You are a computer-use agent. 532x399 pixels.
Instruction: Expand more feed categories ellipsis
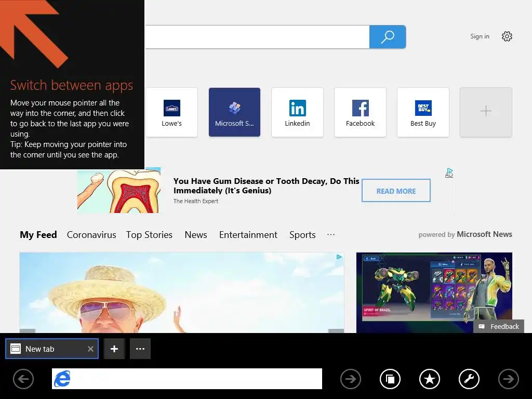[x=331, y=234]
